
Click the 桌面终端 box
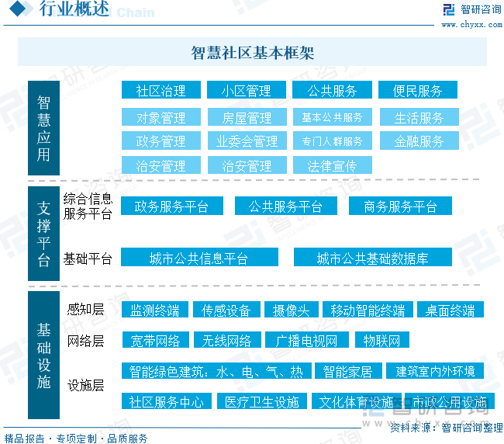click(x=450, y=310)
